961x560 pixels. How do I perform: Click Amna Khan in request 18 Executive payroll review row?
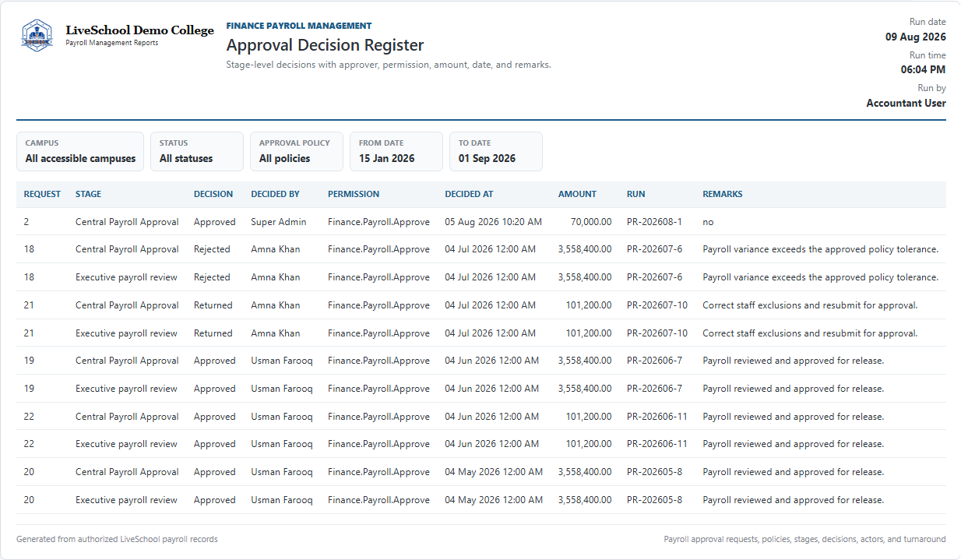coord(276,277)
